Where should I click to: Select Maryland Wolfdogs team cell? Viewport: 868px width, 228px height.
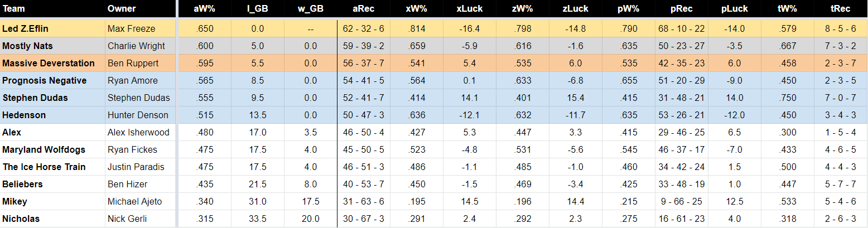(x=52, y=149)
